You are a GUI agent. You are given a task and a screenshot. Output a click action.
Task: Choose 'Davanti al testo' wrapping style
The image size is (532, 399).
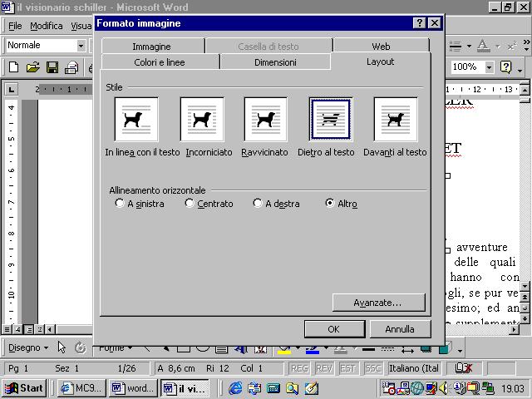tap(396, 120)
